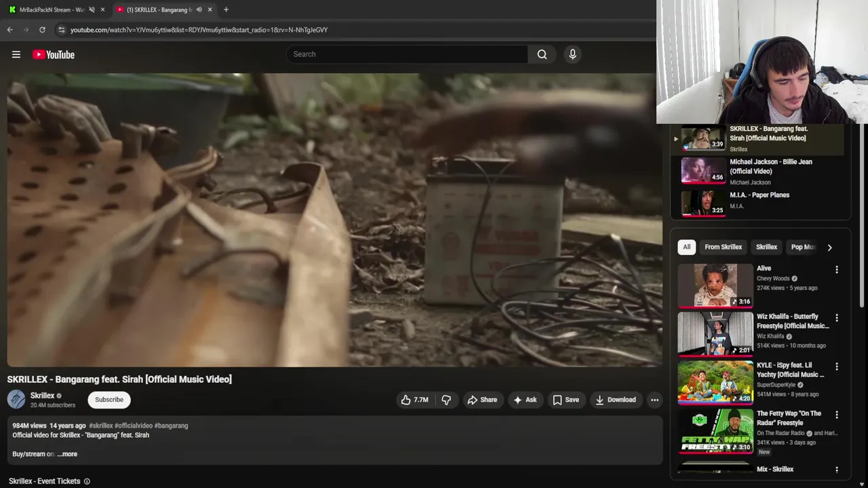Show more filter chips with right chevron
The height and width of the screenshot is (488, 868).
[x=829, y=247]
